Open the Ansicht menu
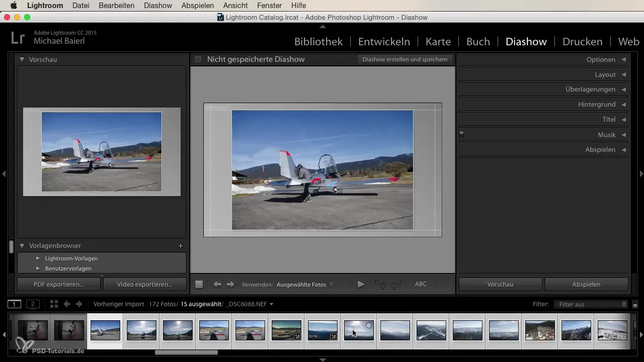 click(235, 6)
